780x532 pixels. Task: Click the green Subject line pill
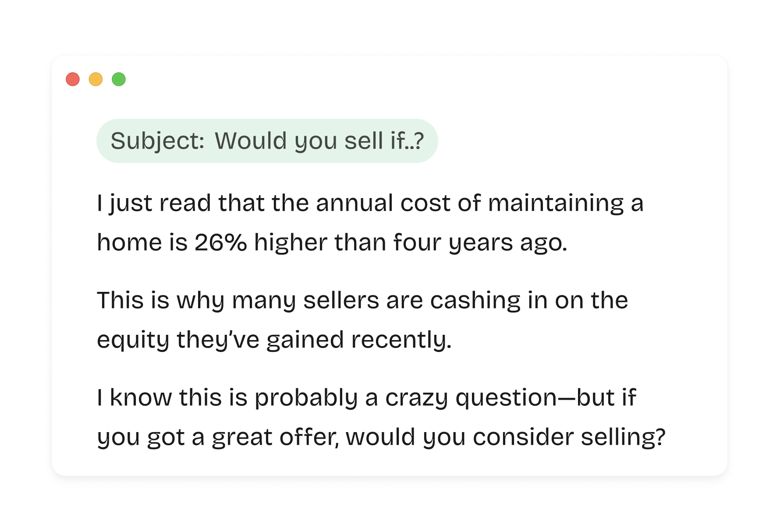267,141
